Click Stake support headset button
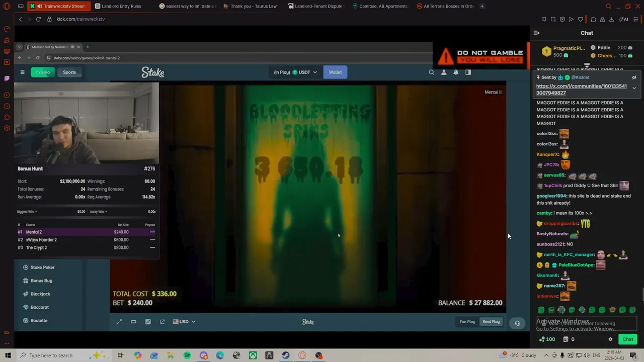 [x=517, y=323]
